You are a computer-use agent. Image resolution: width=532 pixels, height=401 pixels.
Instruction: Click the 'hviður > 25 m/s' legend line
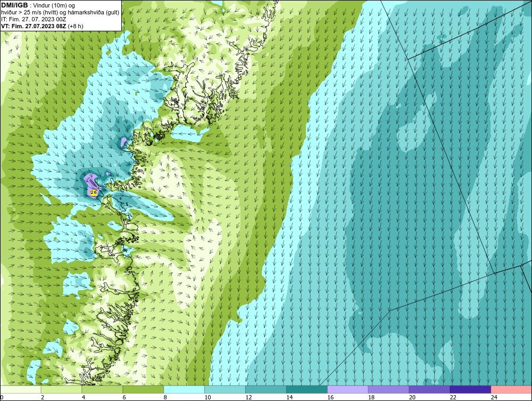point(60,13)
